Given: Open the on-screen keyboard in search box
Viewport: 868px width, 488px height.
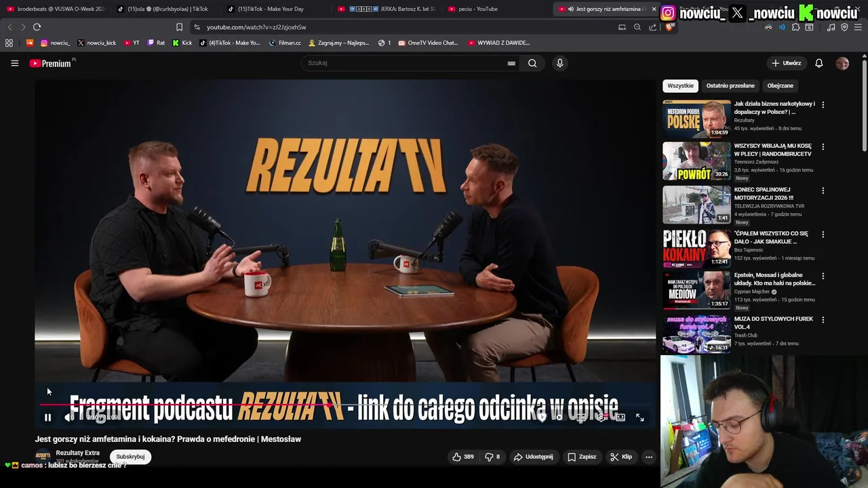Looking at the screenshot, I should (x=511, y=63).
